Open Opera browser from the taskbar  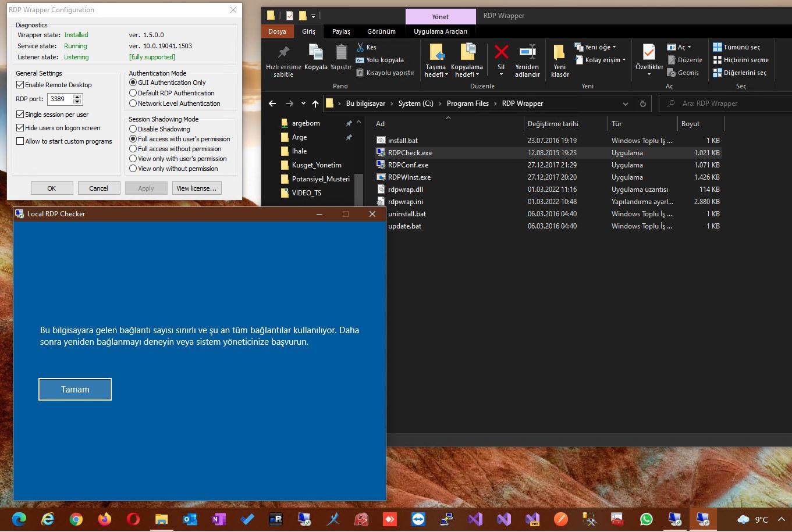(x=133, y=519)
